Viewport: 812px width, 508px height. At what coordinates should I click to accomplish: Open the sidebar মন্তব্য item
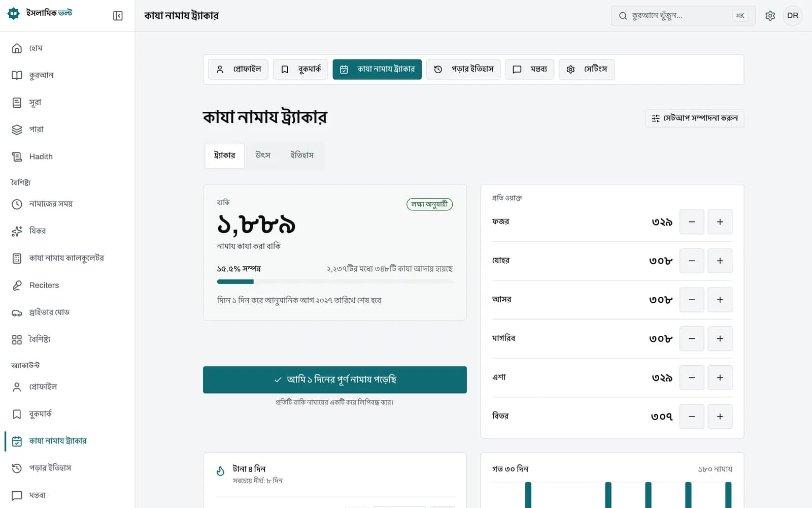coord(67,495)
